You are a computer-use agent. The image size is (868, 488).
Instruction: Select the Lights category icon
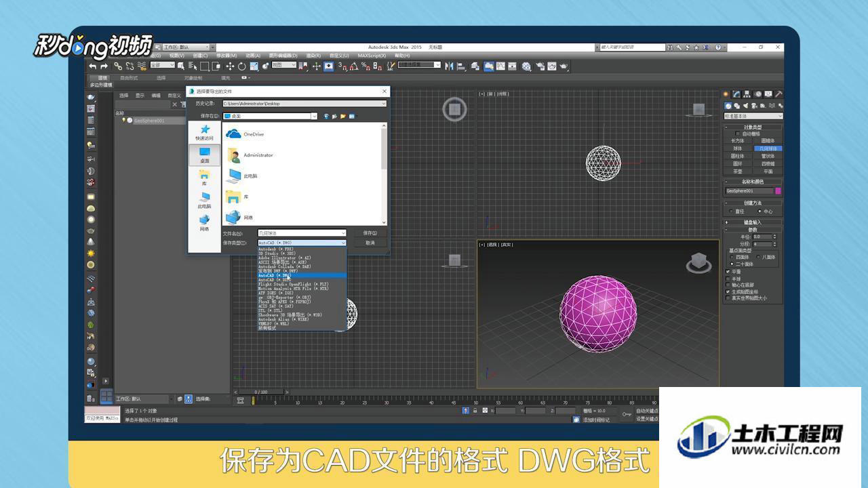coord(745,106)
